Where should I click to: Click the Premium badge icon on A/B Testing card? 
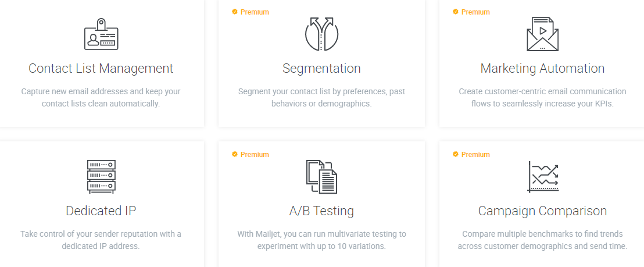point(234,154)
